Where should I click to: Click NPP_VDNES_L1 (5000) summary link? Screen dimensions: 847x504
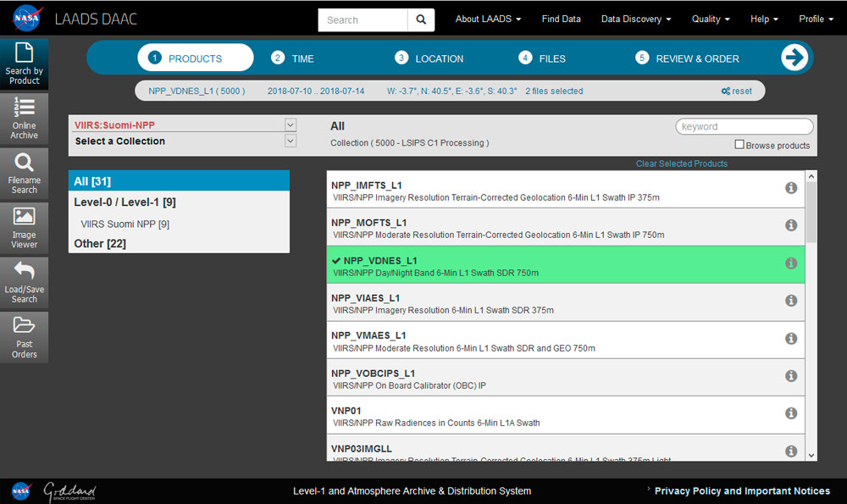pyautogui.click(x=197, y=91)
